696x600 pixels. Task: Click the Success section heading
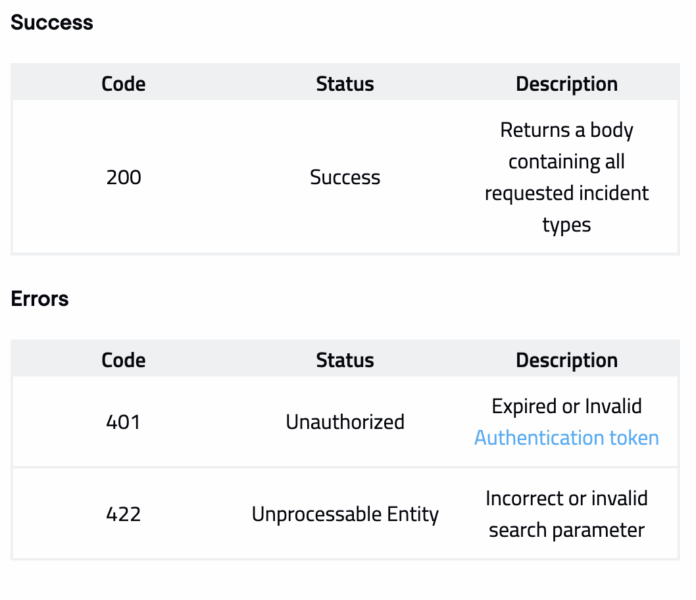[x=52, y=23]
